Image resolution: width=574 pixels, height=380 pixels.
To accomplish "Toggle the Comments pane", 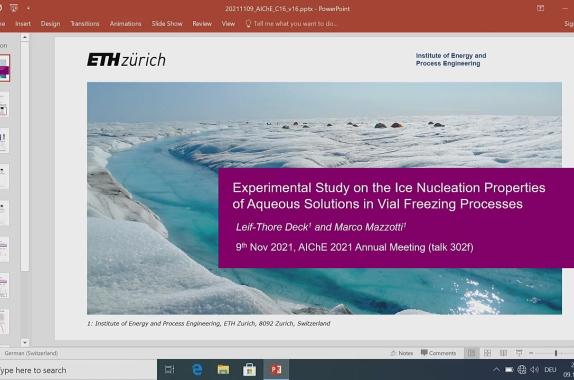I will click(438, 353).
